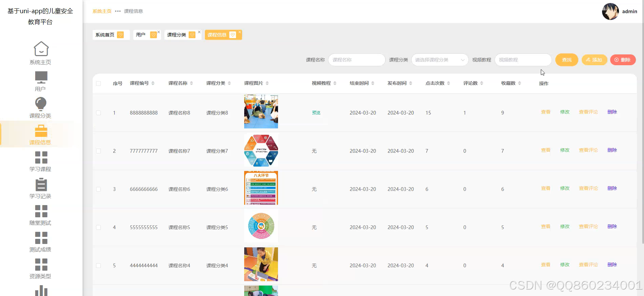Image resolution: width=644 pixels, height=296 pixels.
Task: Toggle select-all checkbox in table header
Action: tap(98, 83)
